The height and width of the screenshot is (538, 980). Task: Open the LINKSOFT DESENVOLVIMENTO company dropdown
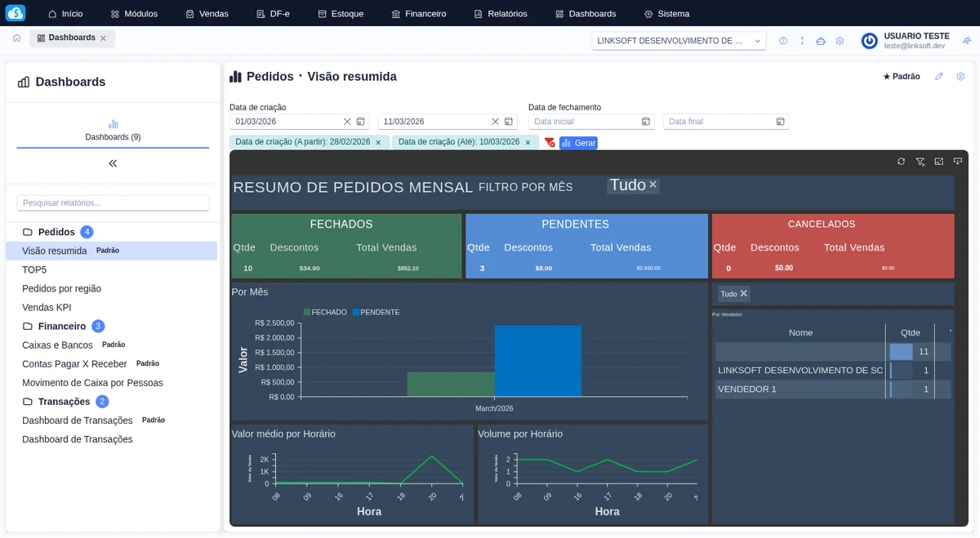pos(679,40)
